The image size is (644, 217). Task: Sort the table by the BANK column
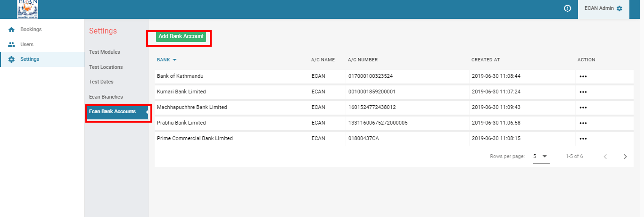click(x=166, y=60)
